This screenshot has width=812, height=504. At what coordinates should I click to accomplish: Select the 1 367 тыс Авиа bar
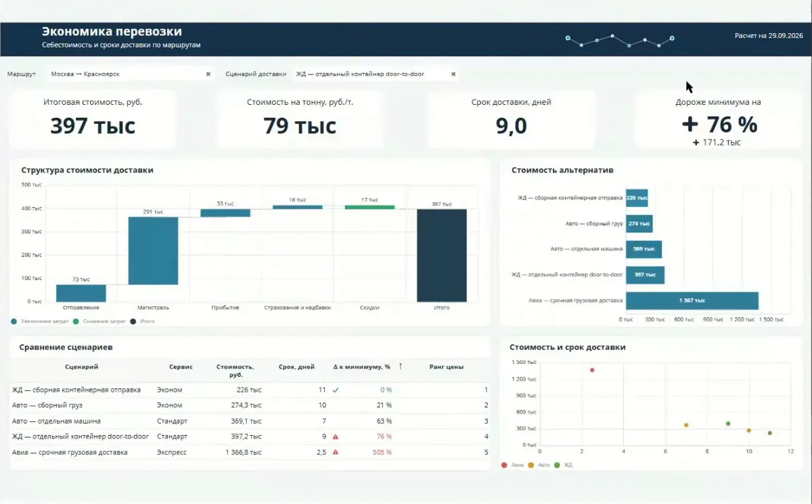click(692, 300)
